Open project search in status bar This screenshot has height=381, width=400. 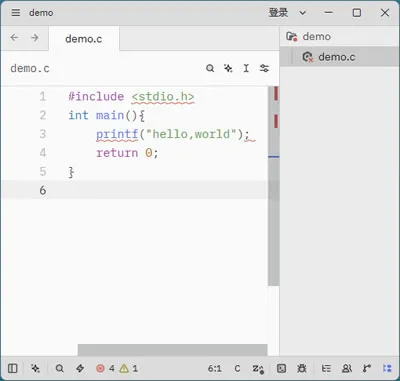(60, 368)
